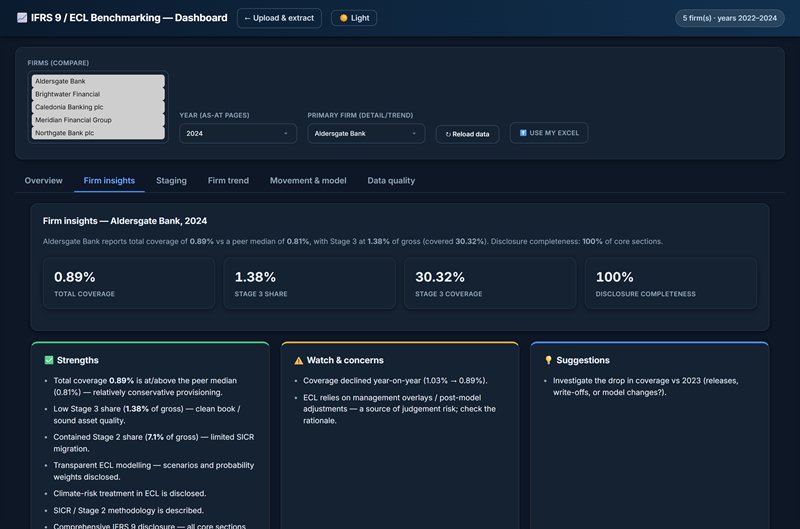Screen dimensions: 800x529
Task: Click the bullet 'Contained Stage 2 share'
Action: [154, 443]
